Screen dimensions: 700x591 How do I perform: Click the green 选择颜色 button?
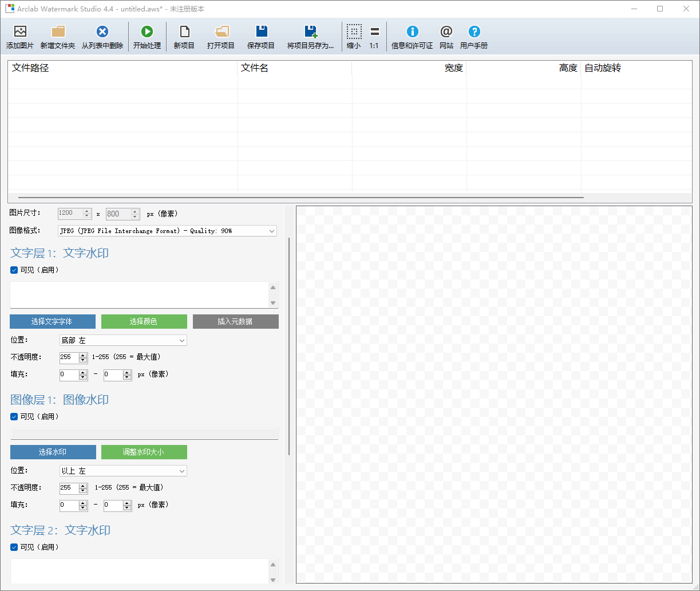point(144,321)
